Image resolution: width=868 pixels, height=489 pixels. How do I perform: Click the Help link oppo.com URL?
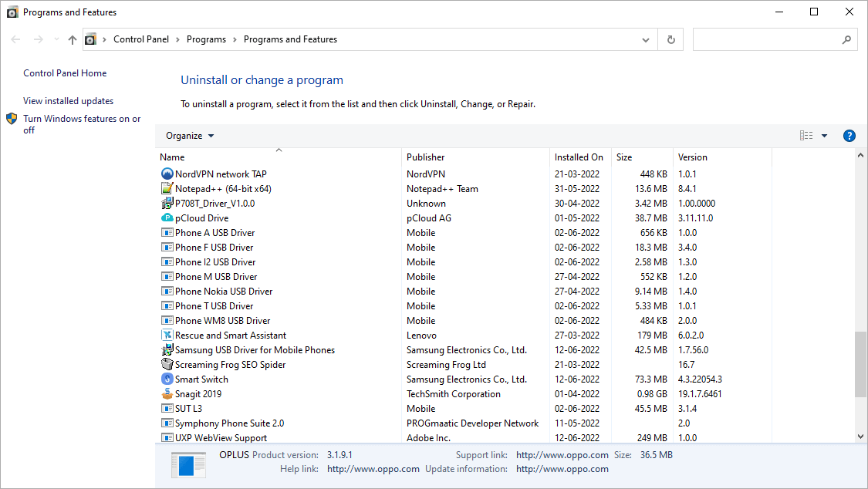tap(373, 468)
